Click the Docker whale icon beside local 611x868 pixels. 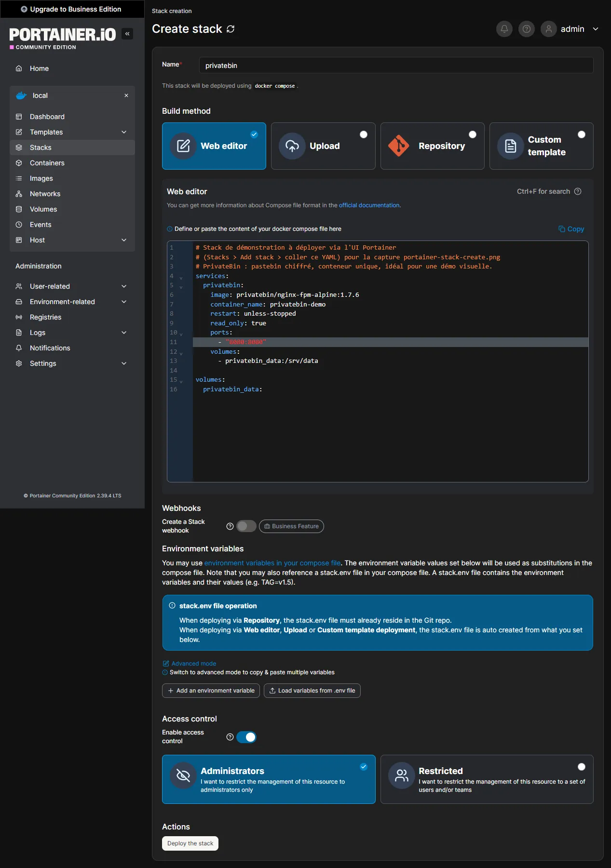[x=21, y=95]
